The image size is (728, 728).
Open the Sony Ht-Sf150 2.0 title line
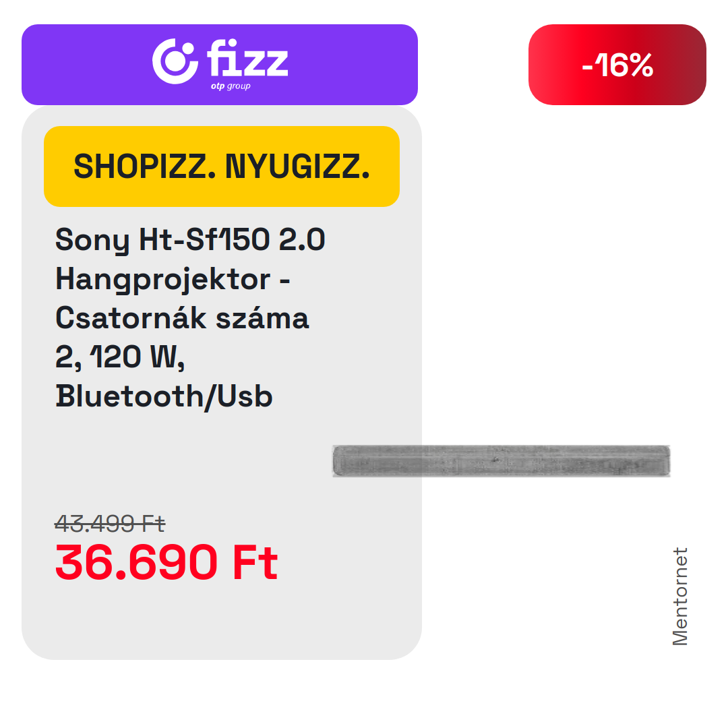(190, 240)
